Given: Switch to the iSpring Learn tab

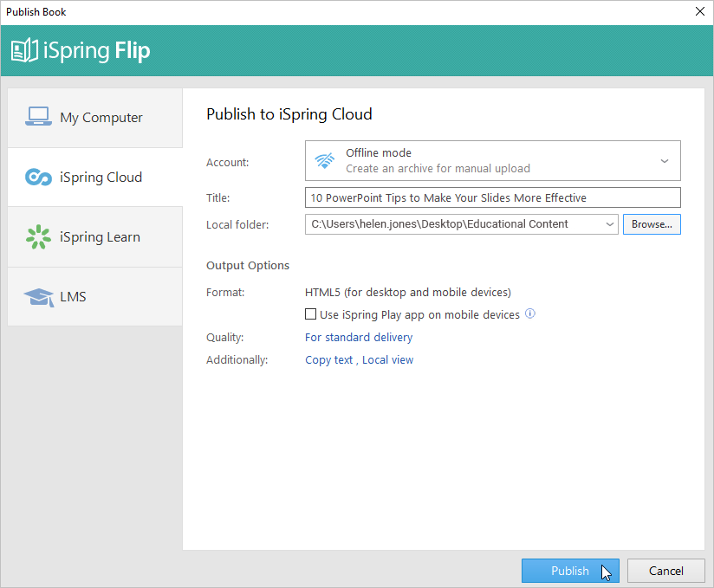Looking at the screenshot, I should [95, 237].
